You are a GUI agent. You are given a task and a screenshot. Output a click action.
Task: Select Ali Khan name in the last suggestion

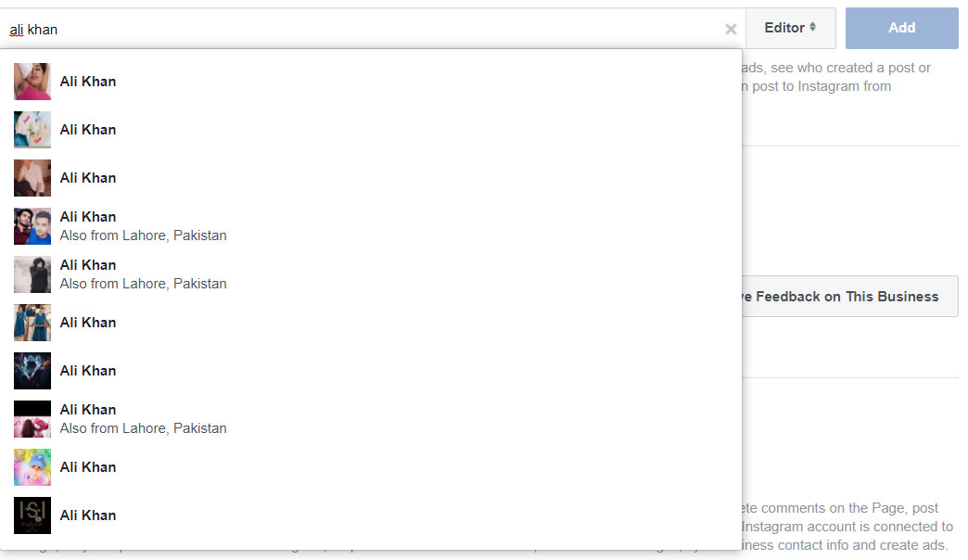coord(88,515)
